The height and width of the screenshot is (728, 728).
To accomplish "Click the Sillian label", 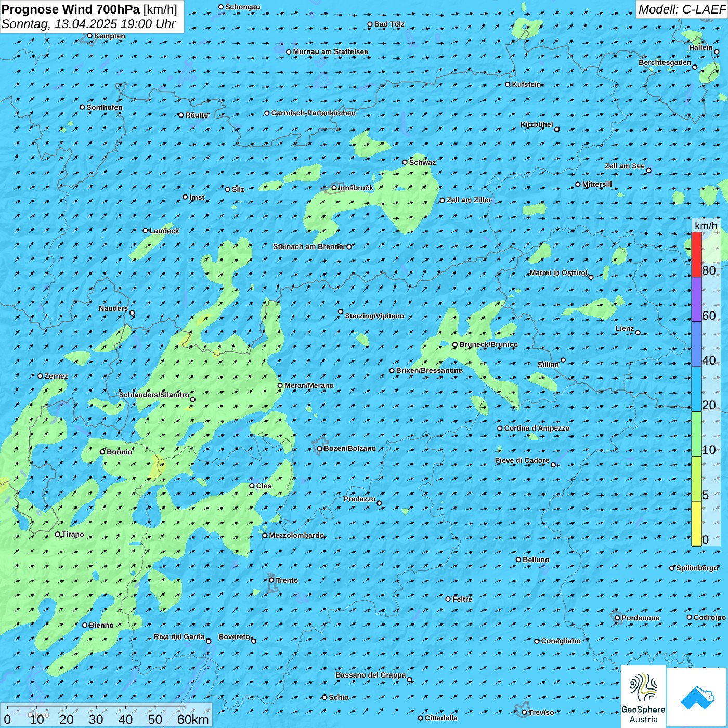I will 548,365.
